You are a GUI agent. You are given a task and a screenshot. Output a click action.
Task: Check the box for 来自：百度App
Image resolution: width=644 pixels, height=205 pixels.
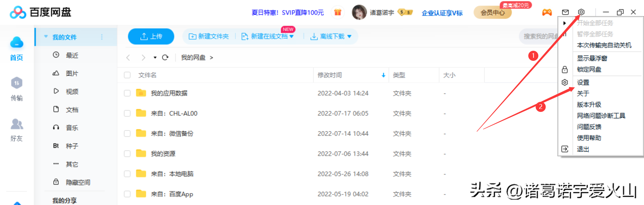(127, 194)
